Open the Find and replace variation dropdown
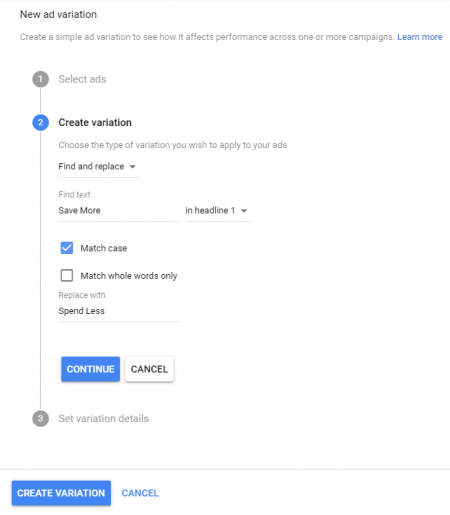Image resolution: width=450 pixels, height=515 pixels. coord(99,167)
